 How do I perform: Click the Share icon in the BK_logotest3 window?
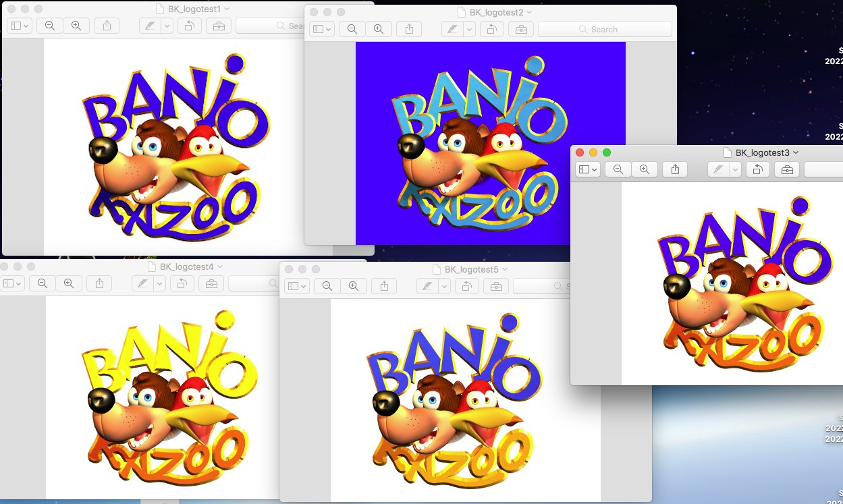[675, 169]
